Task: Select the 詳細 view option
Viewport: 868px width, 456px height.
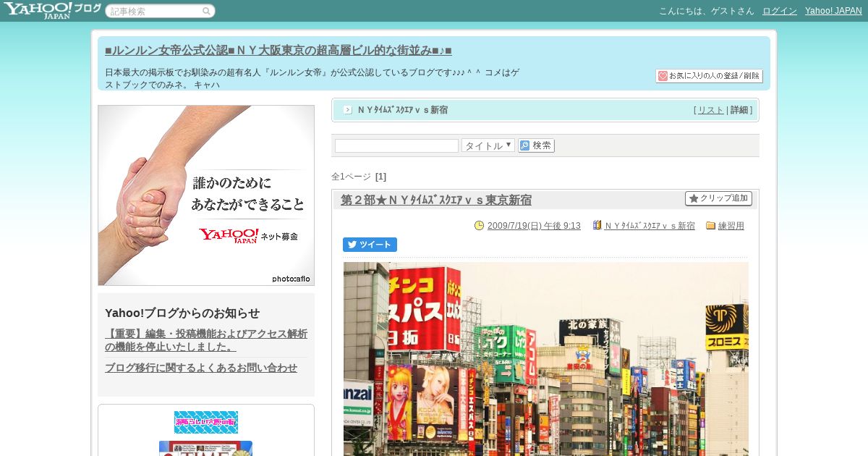Action: click(x=739, y=110)
